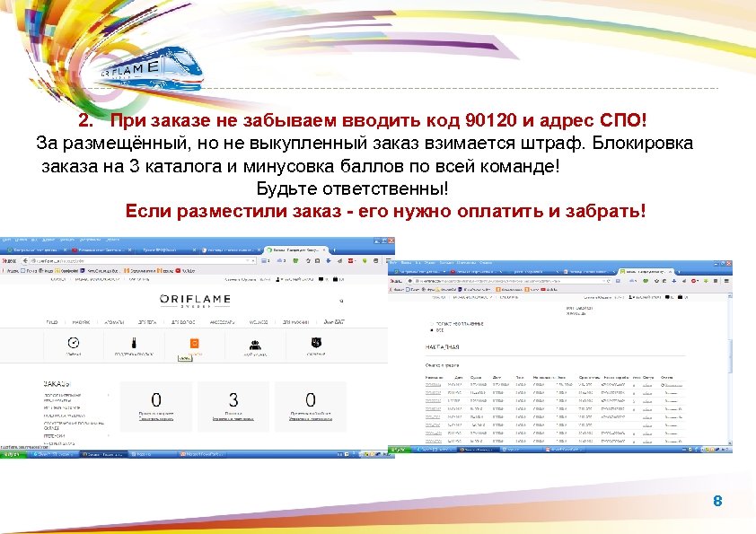756x534 pixels.
Task: Switch to the active green-icon tab in left browser
Action: 296,250
